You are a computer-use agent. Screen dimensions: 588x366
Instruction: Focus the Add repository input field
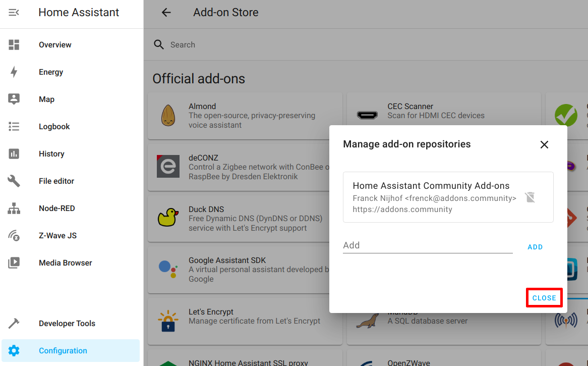point(428,245)
